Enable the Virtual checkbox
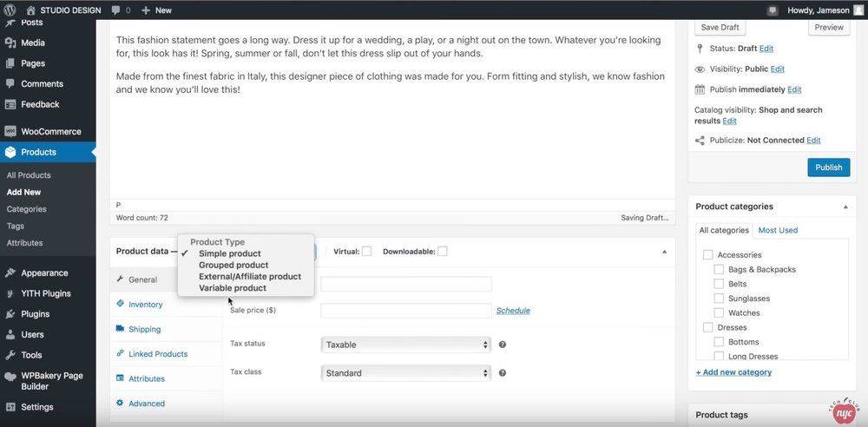 [366, 252]
